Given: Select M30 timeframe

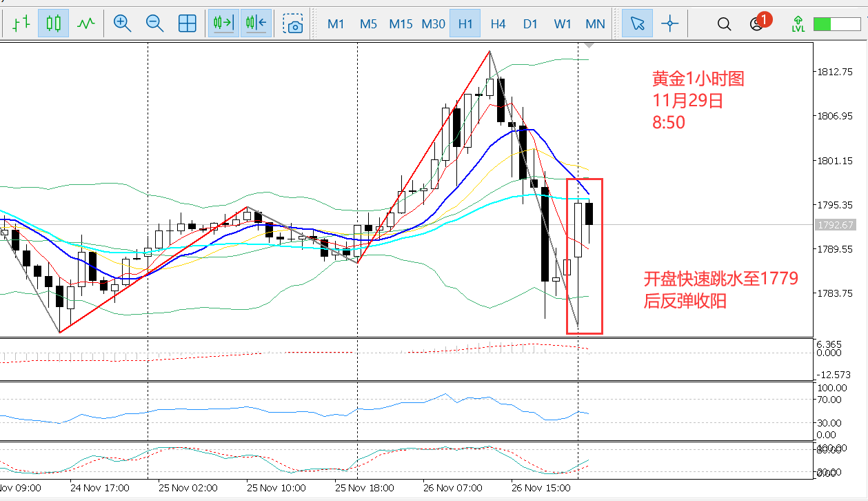Looking at the screenshot, I should tap(433, 23).
